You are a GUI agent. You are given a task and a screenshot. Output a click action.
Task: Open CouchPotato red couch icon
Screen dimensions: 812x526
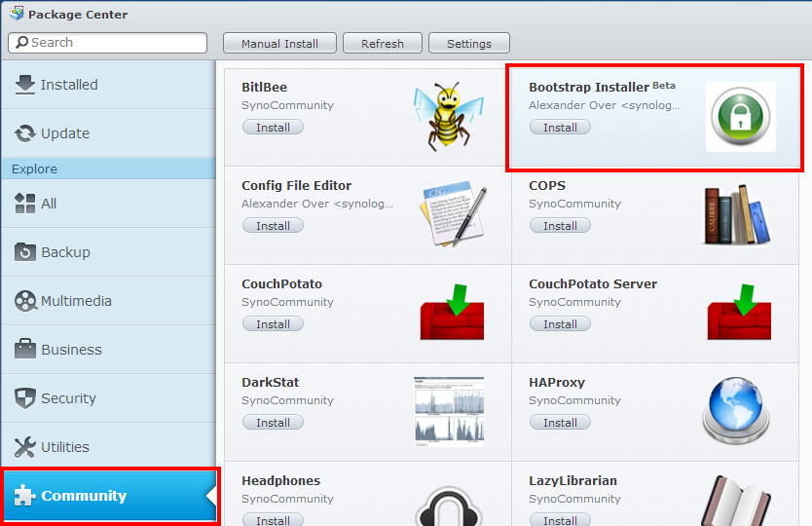[x=452, y=312]
